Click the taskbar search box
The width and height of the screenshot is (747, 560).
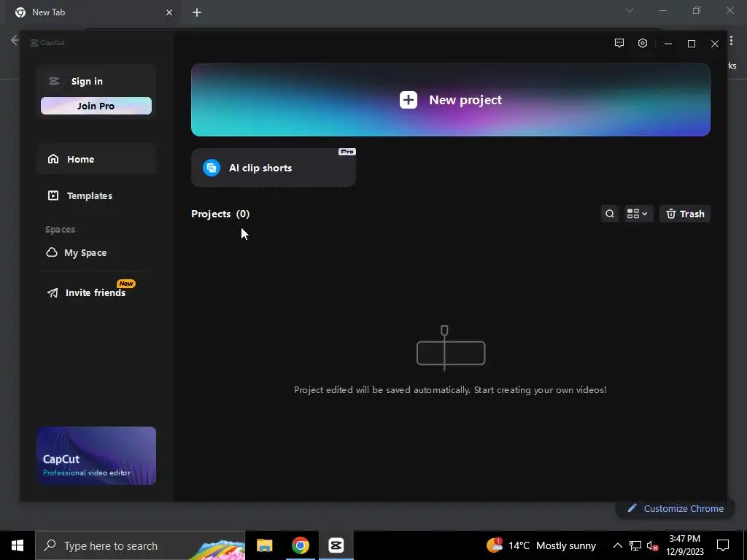click(140, 545)
